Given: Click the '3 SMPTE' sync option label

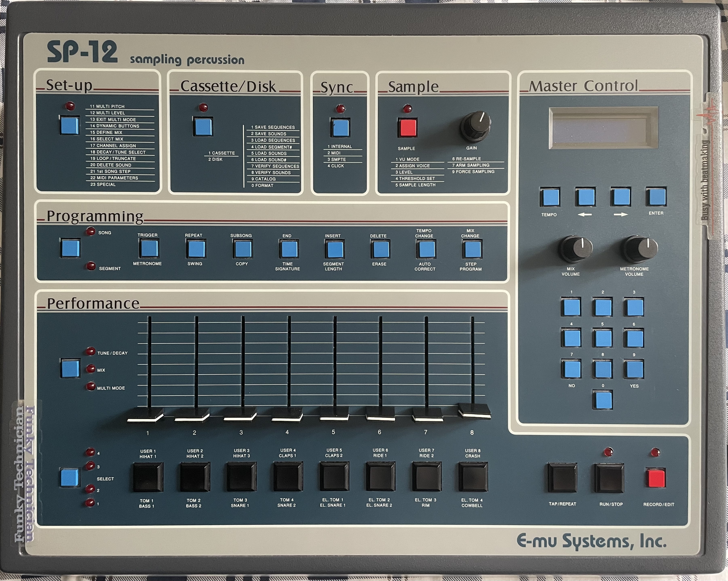Looking at the screenshot, I should [337, 159].
